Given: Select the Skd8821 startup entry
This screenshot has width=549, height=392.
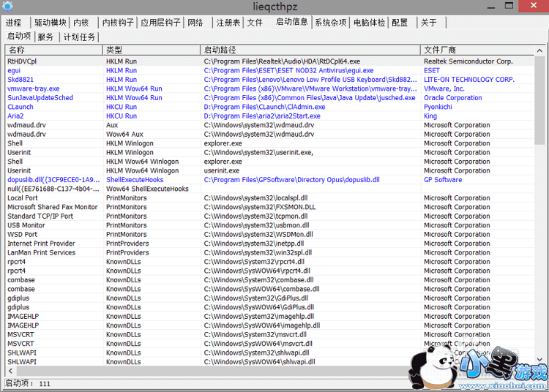Looking at the screenshot, I should 269,80.
